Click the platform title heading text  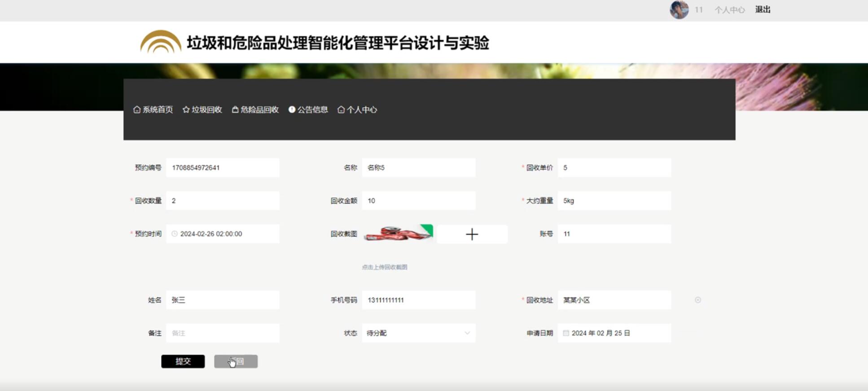[x=338, y=43]
